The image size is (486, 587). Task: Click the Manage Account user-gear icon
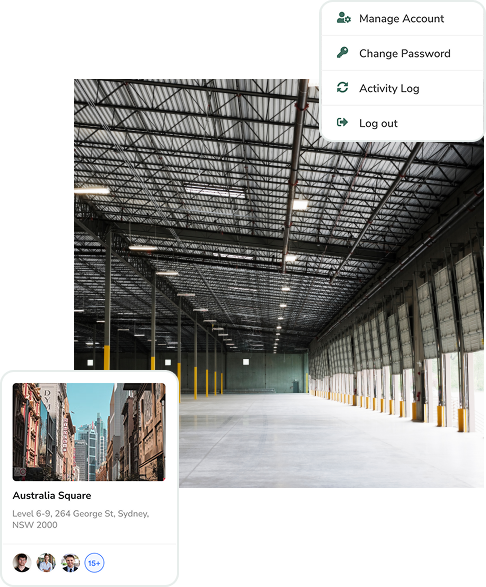[343, 18]
